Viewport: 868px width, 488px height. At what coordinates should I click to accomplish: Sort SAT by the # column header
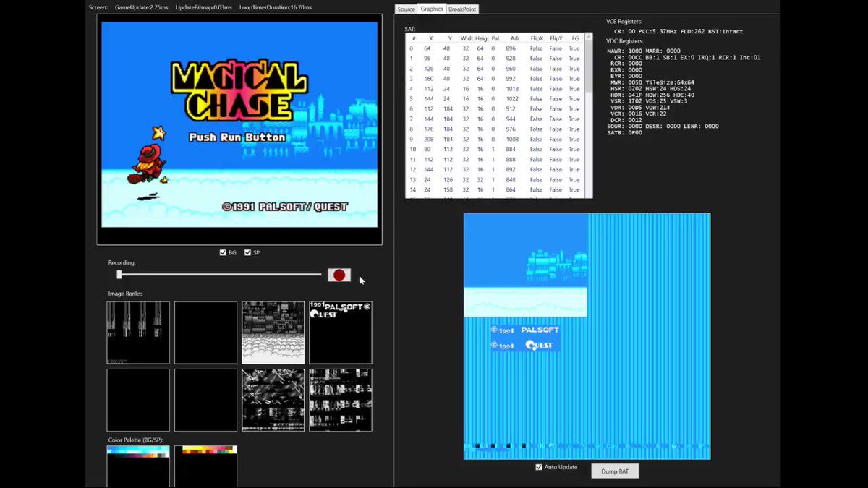pos(413,38)
